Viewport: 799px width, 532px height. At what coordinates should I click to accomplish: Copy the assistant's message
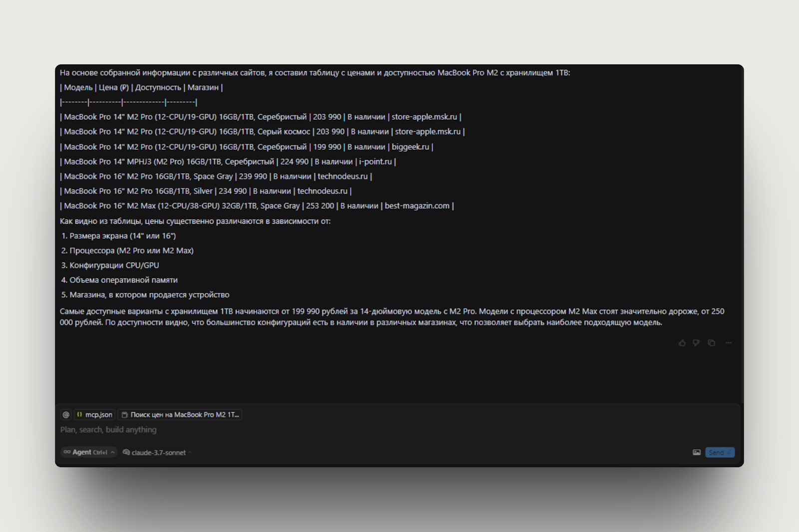(712, 343)
